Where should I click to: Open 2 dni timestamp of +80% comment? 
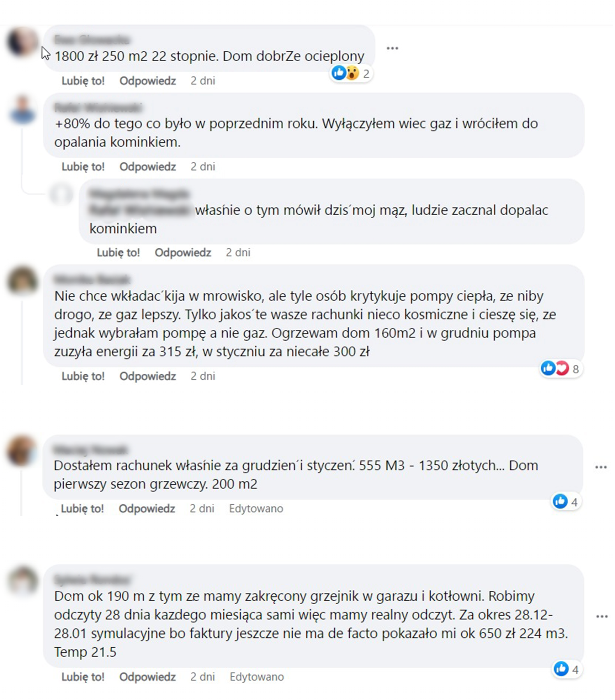pos(203,167)
